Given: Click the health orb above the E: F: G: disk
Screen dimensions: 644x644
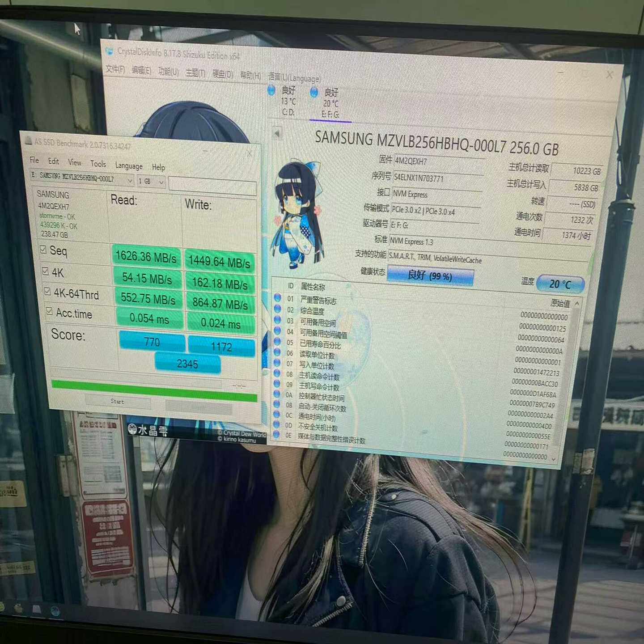Looking at the screenshot, I should pos(314,92).
